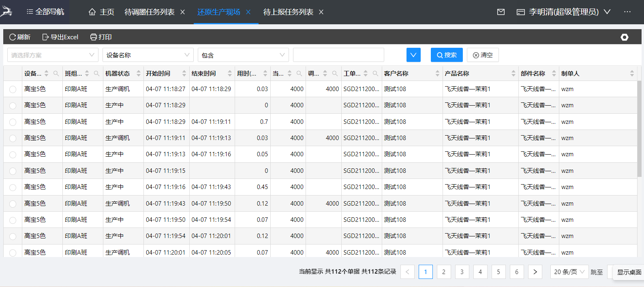Click the mail envelope icon
Image resolution: width=644 pixels, height=287 pixels.
click(x=501, y=12)
